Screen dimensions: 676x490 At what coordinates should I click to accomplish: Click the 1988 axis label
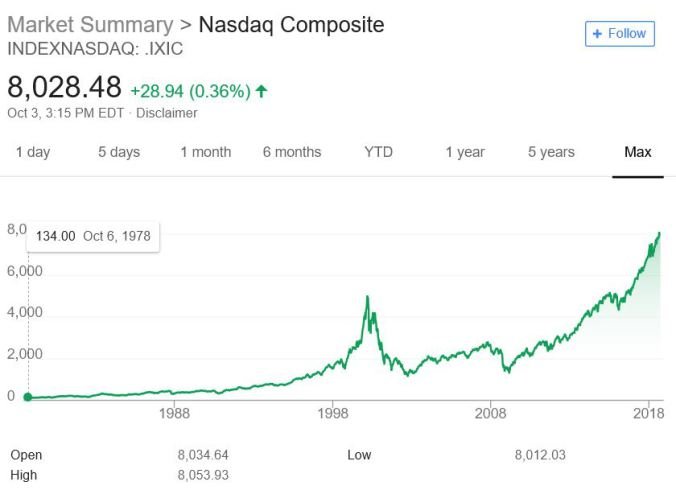coord(174,413)
